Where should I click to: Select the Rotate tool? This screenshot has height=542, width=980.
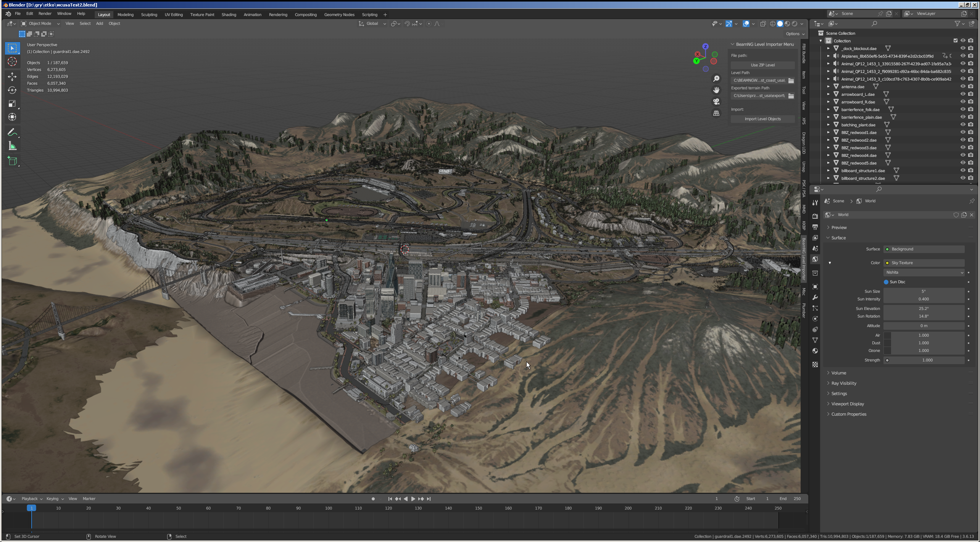point(12,90)
